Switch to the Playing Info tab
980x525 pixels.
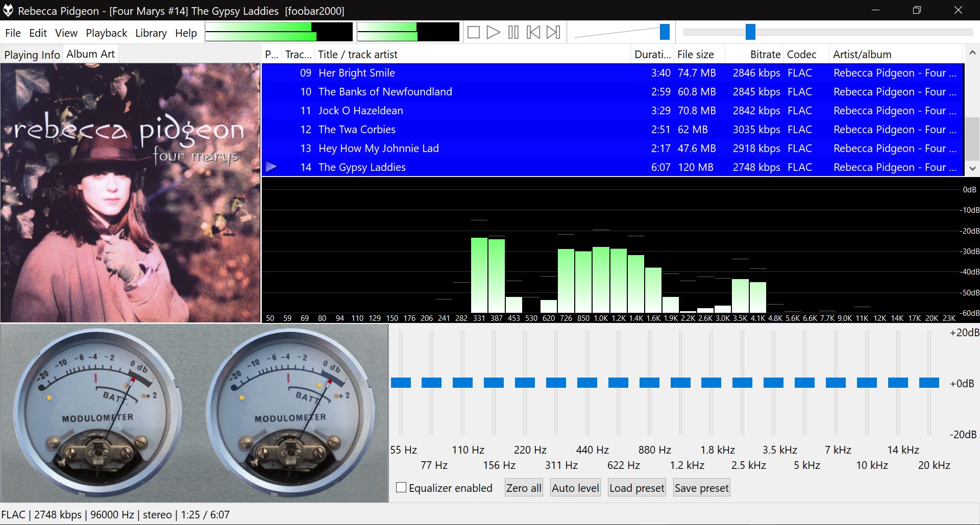tap(32, 55)
